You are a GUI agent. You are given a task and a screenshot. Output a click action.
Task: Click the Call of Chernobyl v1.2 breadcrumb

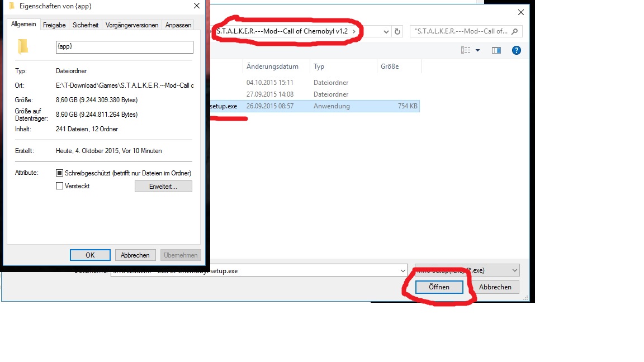(282, 31)
